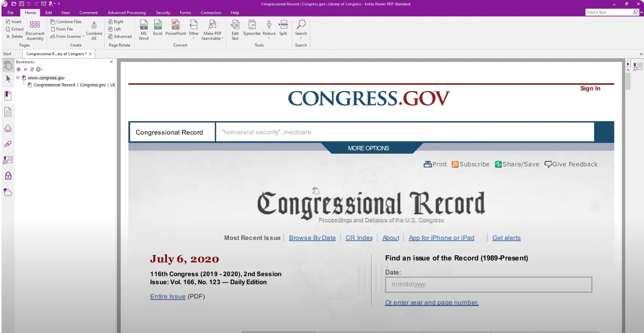Screen dimensions: 644x333
Task: Switch to the Advanced Processing tab
Action: [x=127, y=13]
